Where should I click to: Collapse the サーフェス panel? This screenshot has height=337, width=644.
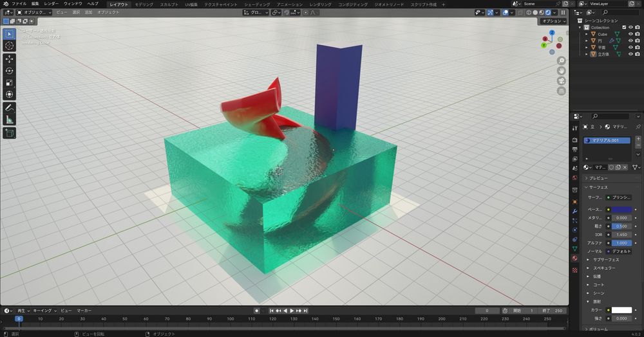(x=598, y=187)
